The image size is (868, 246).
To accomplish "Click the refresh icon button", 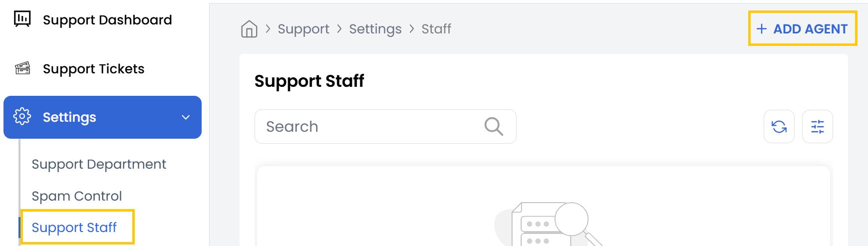I will click(779, 127).
